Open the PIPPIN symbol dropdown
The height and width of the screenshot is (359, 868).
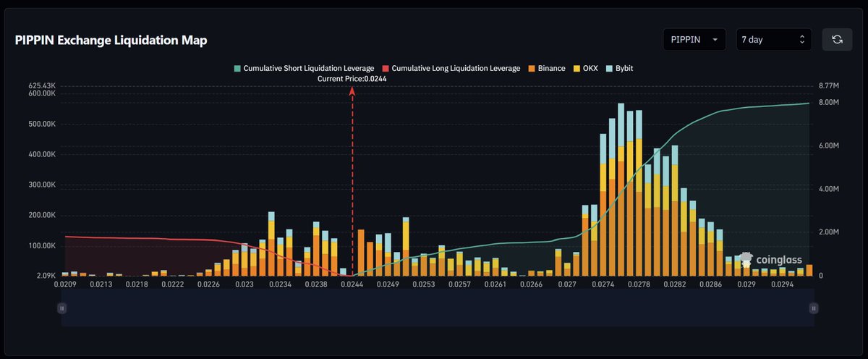(x=694, y=40)
